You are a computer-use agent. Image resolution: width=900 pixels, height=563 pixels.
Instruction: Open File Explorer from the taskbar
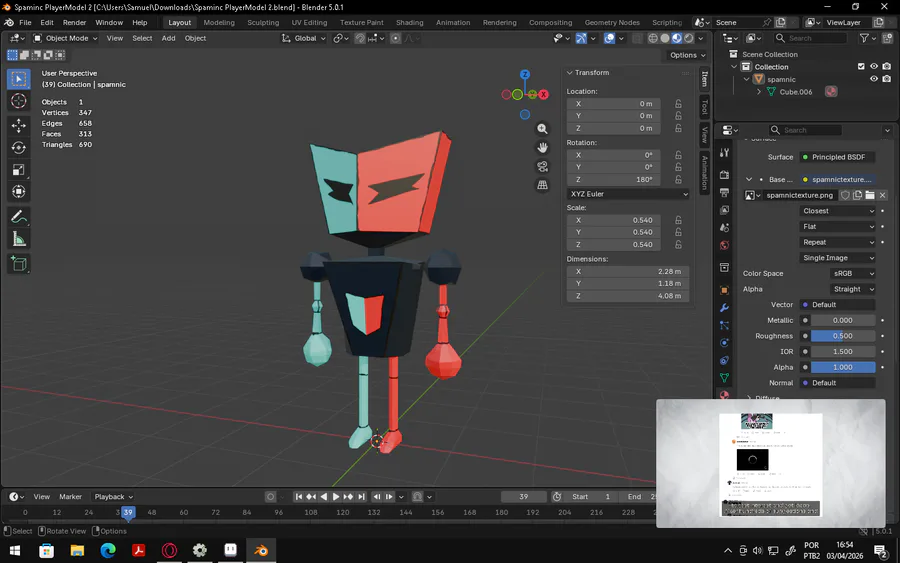(x=77, y=550)
